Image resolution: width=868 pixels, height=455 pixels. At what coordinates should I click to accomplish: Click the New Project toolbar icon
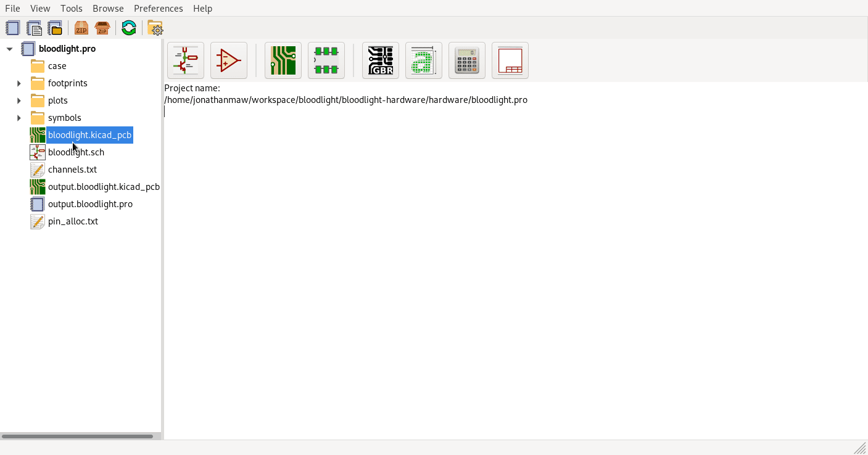[13, 28]
